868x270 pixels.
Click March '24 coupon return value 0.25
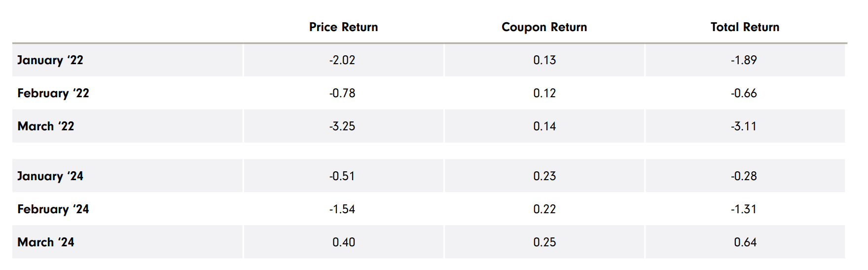tap(544, 242)
